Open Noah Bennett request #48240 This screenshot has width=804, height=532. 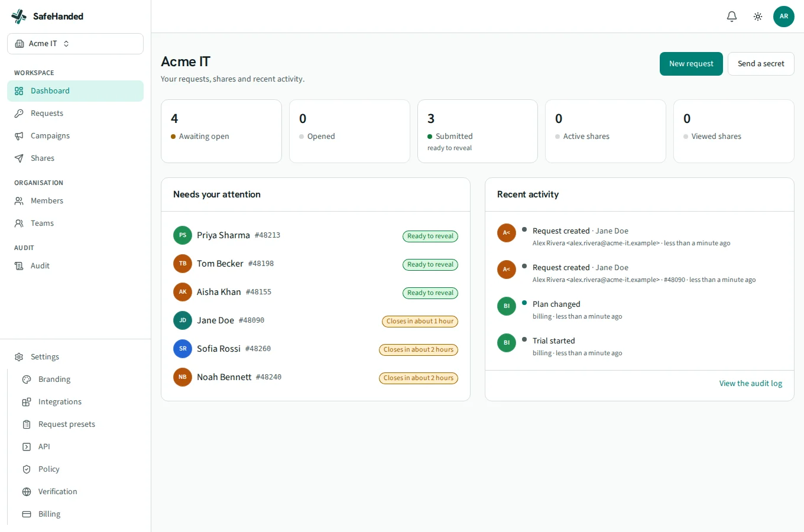(x=316, y=377)
